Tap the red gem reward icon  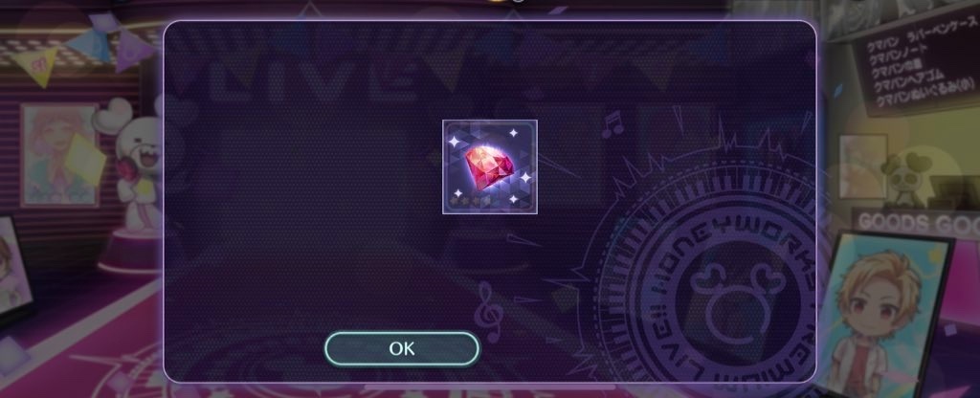coord(490,166)
